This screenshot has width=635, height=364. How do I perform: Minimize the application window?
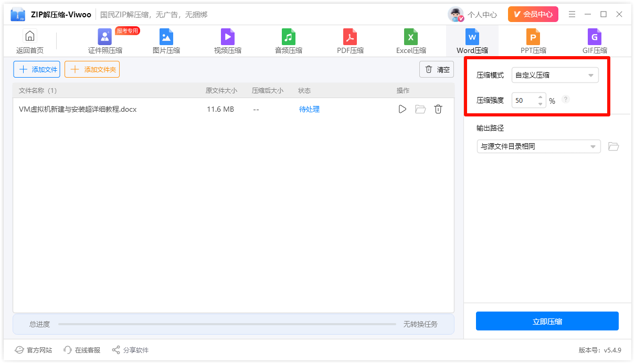tap(588, 14)
